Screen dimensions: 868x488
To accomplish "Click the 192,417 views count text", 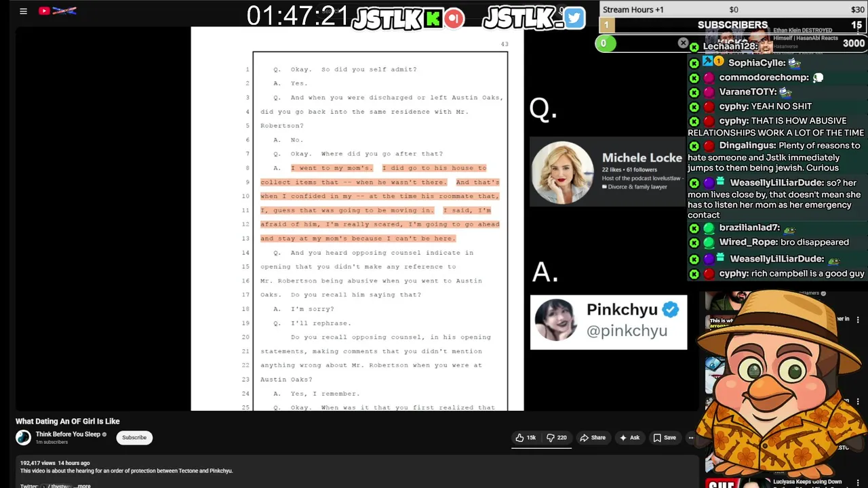I will (x=38, y=463).
